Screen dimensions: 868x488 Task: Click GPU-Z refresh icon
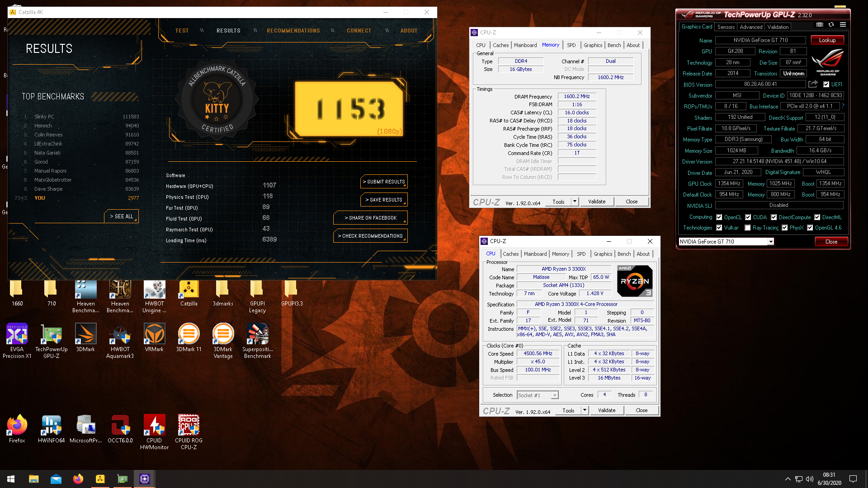[x=831, y=25]
